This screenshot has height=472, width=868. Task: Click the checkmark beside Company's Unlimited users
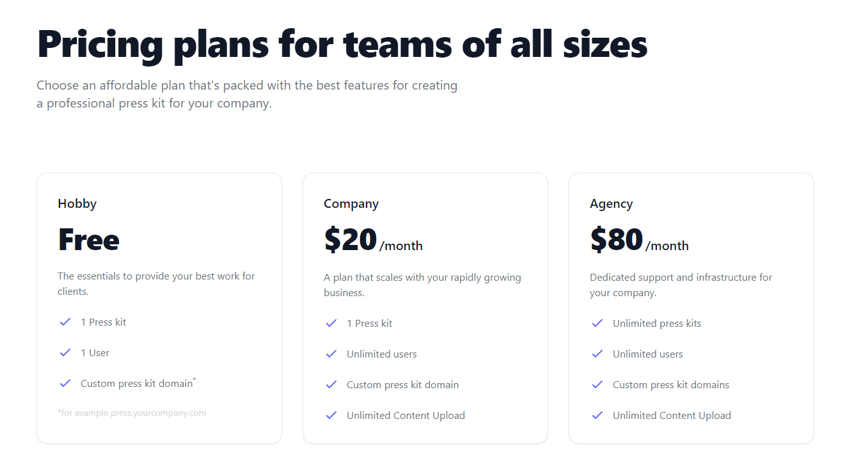pyautogui.click(x=331, y=354)
